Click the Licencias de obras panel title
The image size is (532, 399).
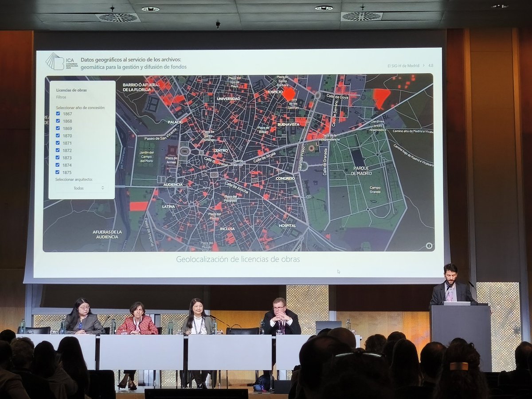tap(71, 90)
